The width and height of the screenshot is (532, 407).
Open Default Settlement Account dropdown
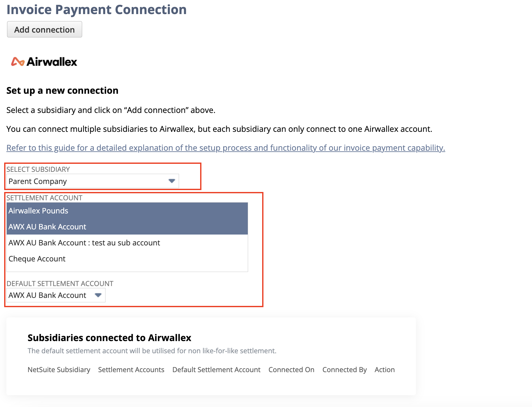coord(56,295)
